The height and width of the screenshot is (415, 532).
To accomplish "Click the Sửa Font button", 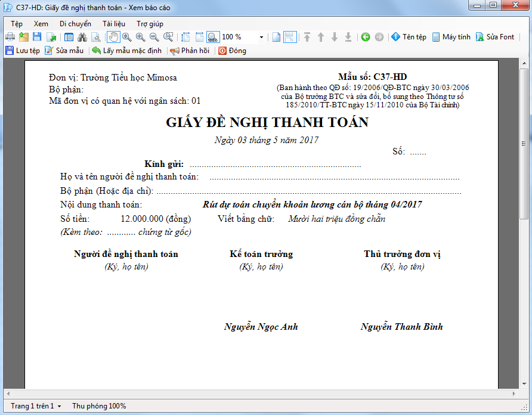I will click(495, 37).
